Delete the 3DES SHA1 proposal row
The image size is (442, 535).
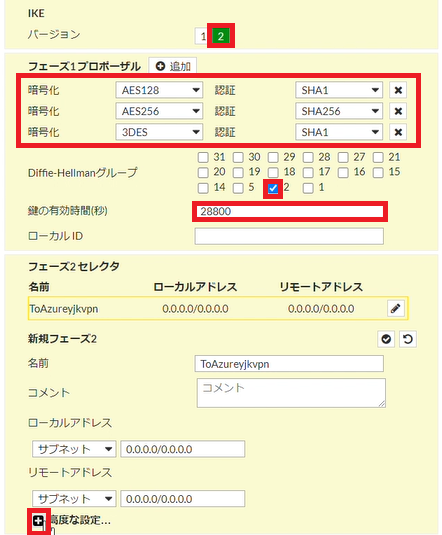tap(398, 132)
